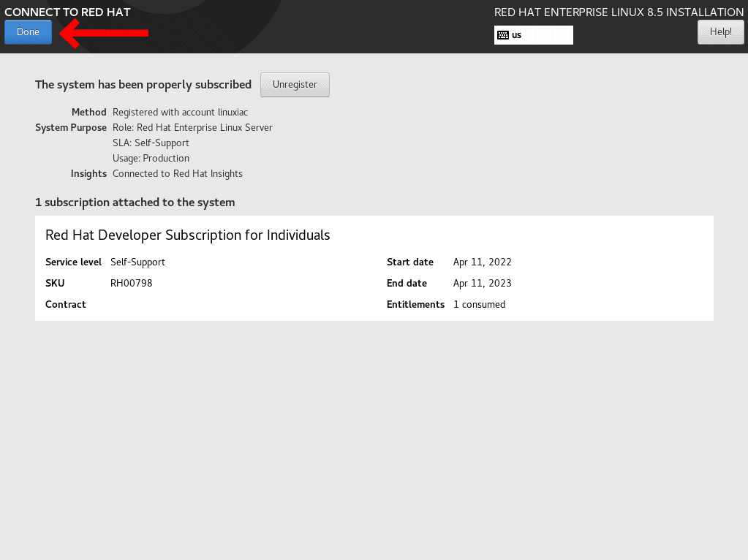The height and width of the screenshot is (560, 748).
Task: Click the blue Done button
Action: [28, 32]
